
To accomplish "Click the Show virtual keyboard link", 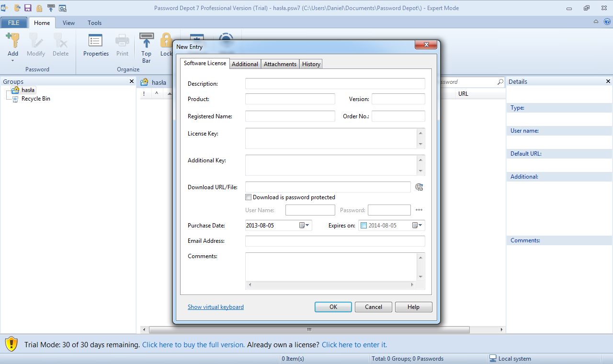I will [x=216, y=307].
